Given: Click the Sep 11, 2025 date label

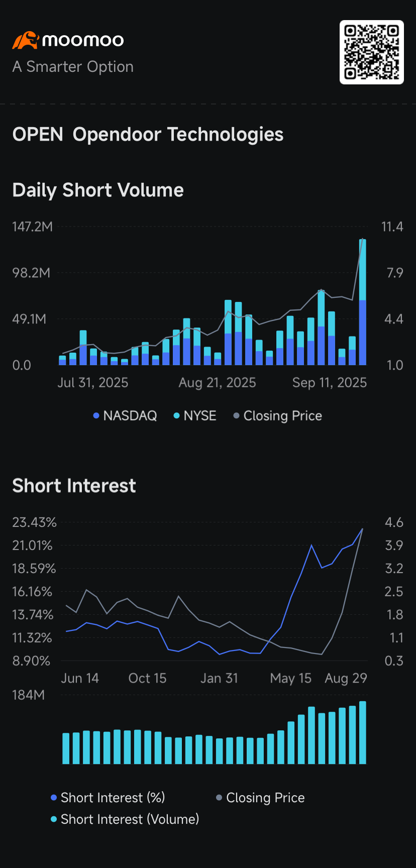Looking at the screenshot, I should click(x=330, y=383).
